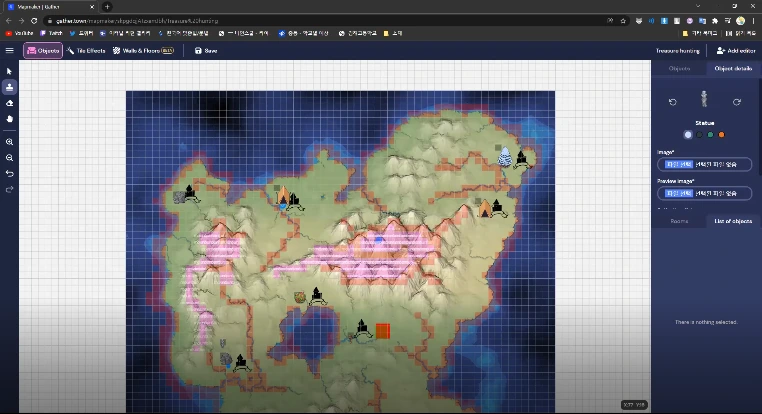Viewport: 762px width, 414px height.
Task: Undo the last map edit
Action: (9, 173)
